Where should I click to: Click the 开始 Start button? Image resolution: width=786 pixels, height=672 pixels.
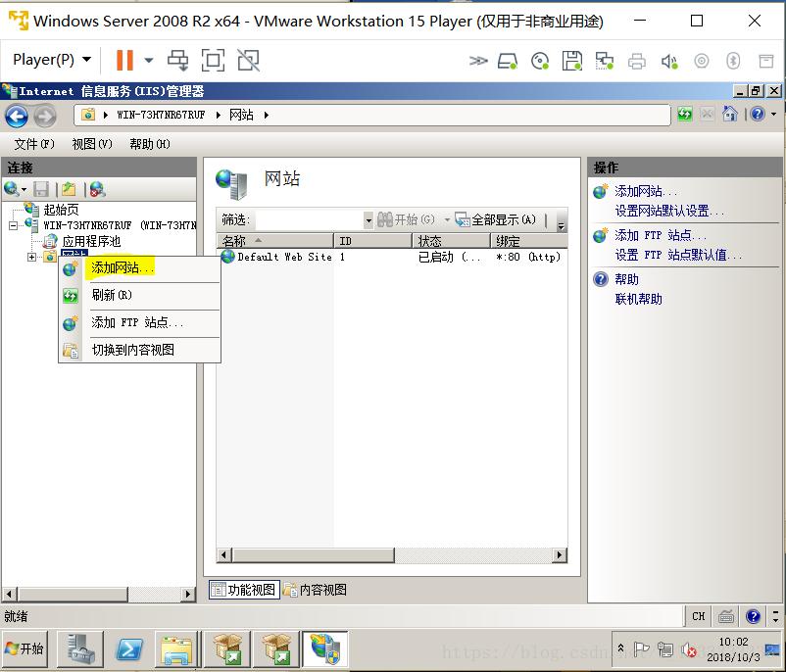pyautogui.click(x=25, y=648)
